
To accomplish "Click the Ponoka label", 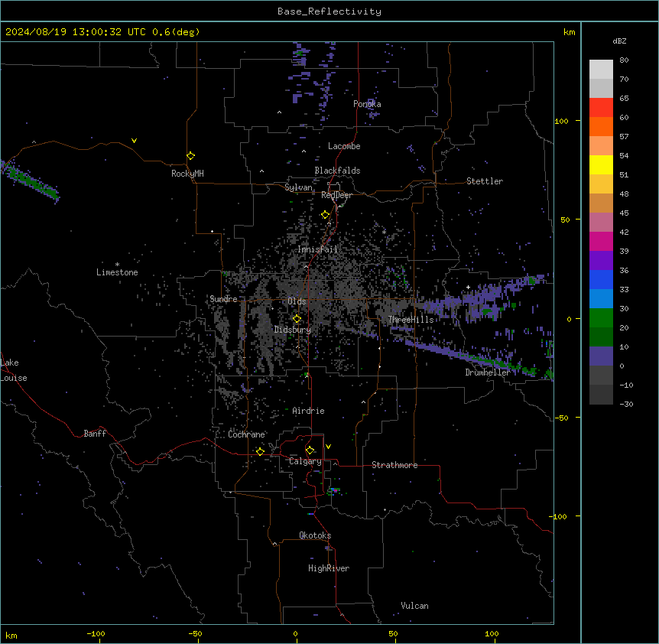I will click(367, 104).
